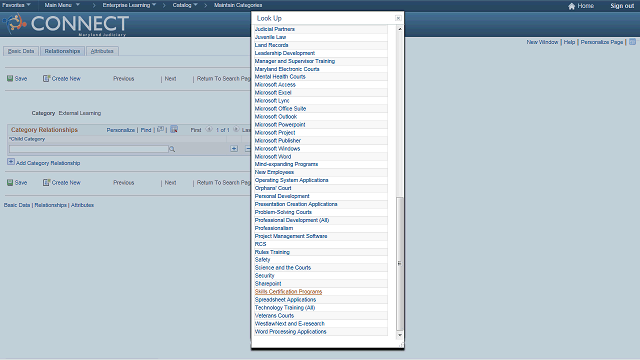Select Problem-Solving Courts entry
The height and width of the screenshot is (360, 640).
(283, 212)
